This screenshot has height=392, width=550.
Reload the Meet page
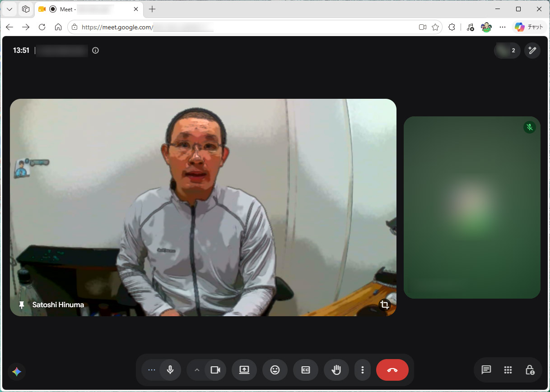[x=42, y=27]
